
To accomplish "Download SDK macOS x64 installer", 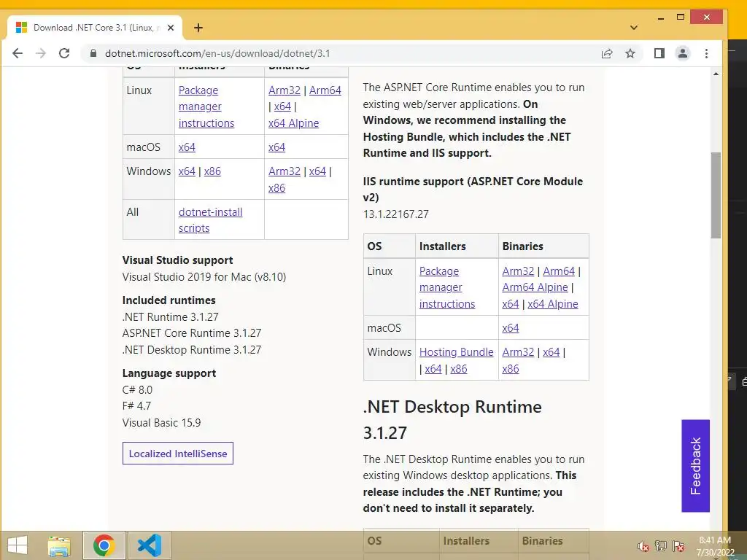I will coord(187,147).
